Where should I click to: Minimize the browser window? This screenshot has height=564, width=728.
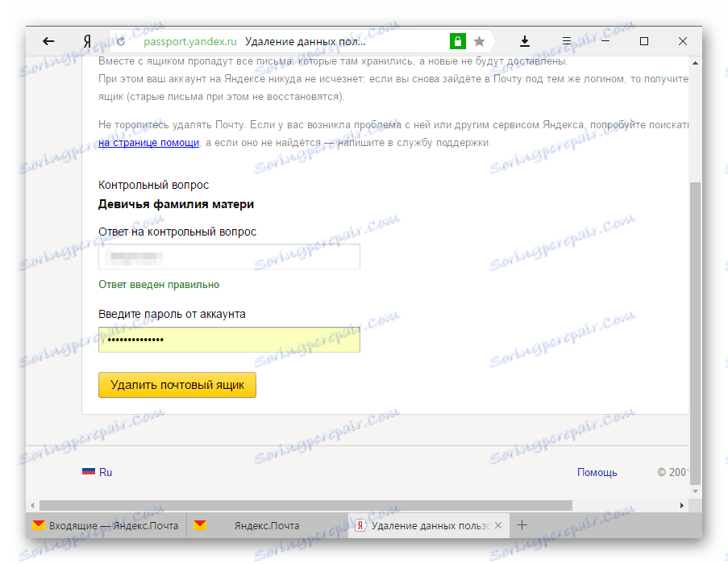tap(605, 41)
